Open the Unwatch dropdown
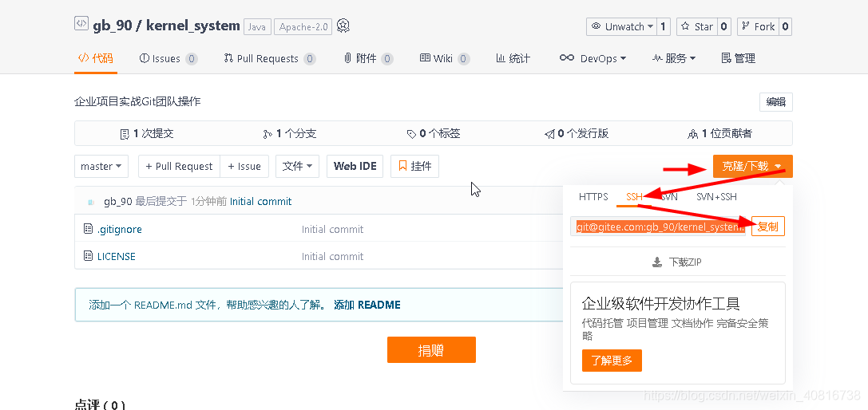The image size is (868, 410). (622, 26)
